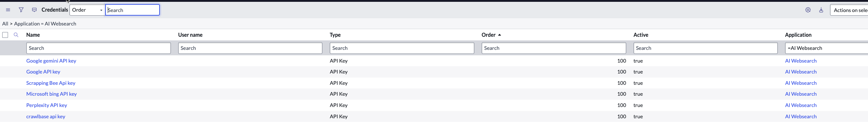Click the Active column search field

(x=706, y=48)
